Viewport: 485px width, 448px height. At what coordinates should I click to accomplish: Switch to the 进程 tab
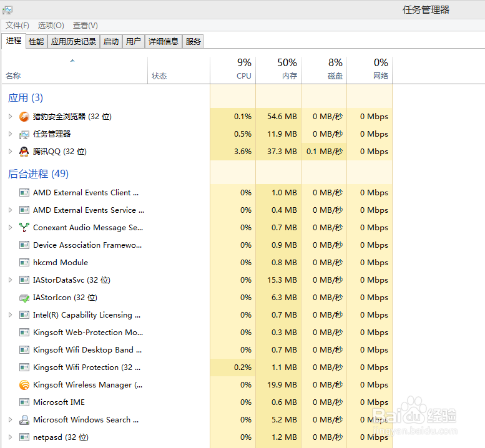pos(14,41)
